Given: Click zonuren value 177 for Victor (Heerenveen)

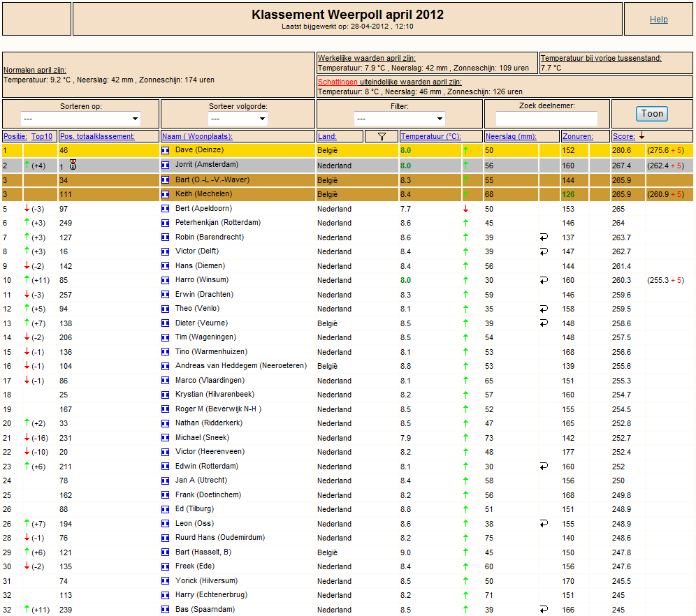Looking at the screenshot, I should [x=568, y=452].
